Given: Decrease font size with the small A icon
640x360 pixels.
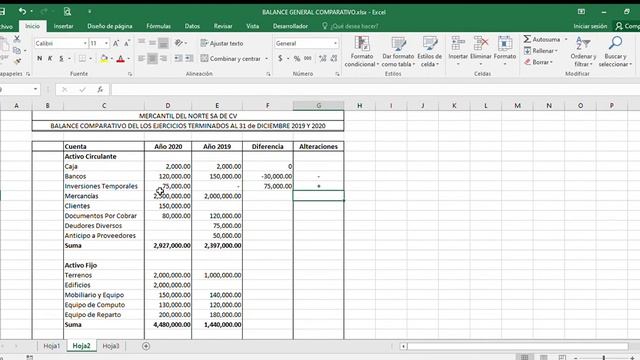Looking at the screenshot, I should click(x=127, y=43).
